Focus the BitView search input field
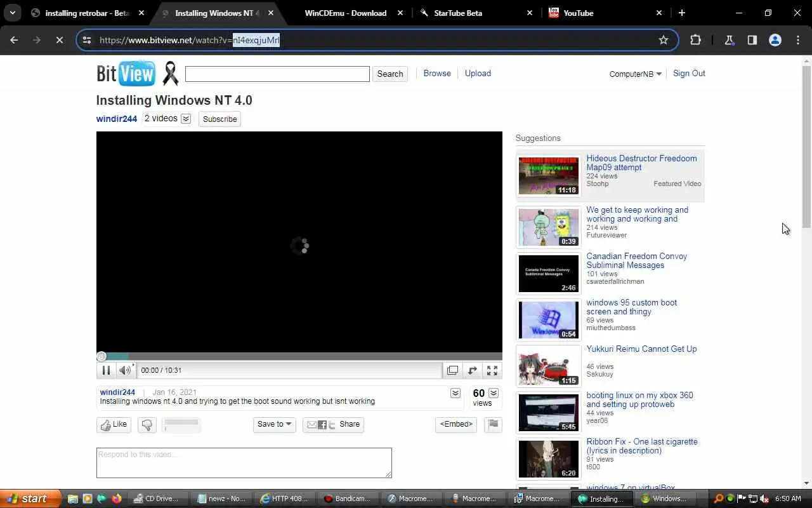The image size is (812, 508). 277,74
